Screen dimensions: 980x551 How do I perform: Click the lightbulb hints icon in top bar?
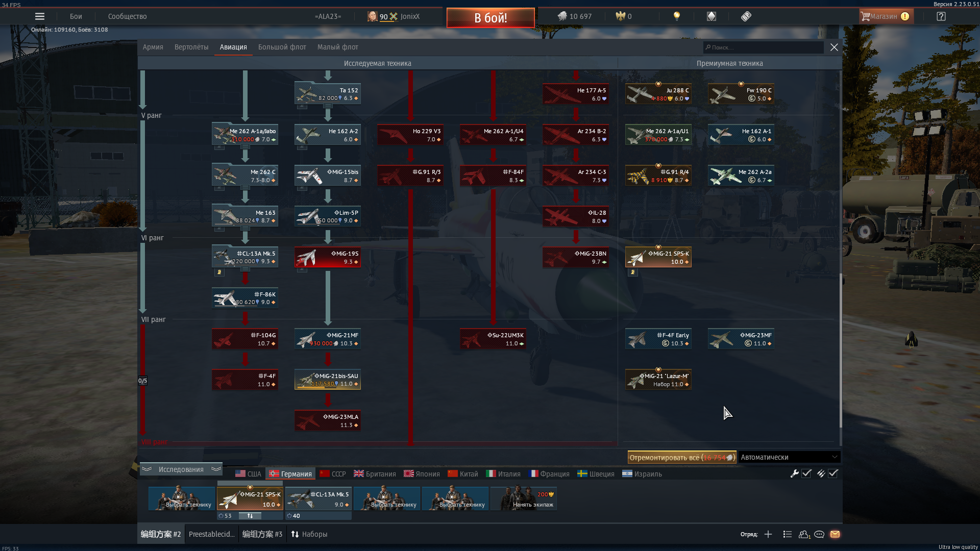[677, 16]
